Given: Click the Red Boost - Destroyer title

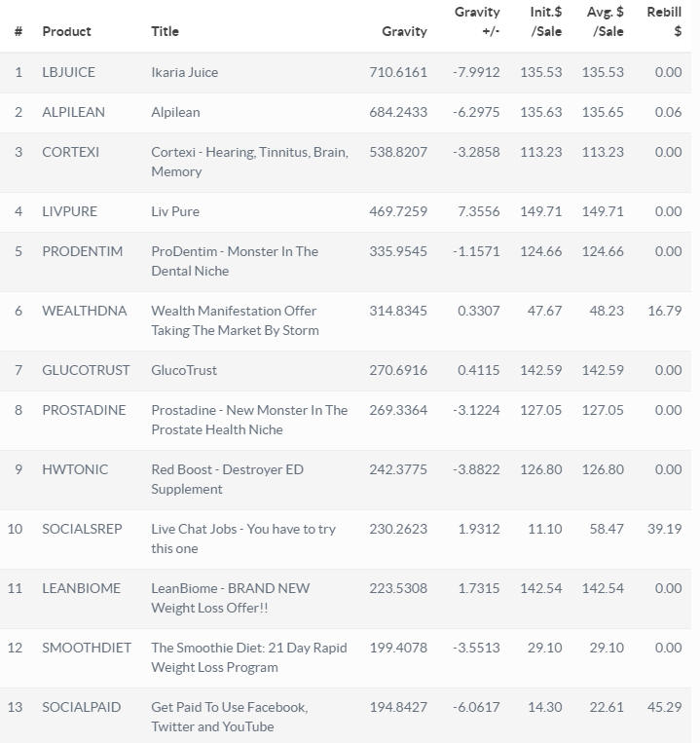Looking at the screenshot, I should pos(228,479).
